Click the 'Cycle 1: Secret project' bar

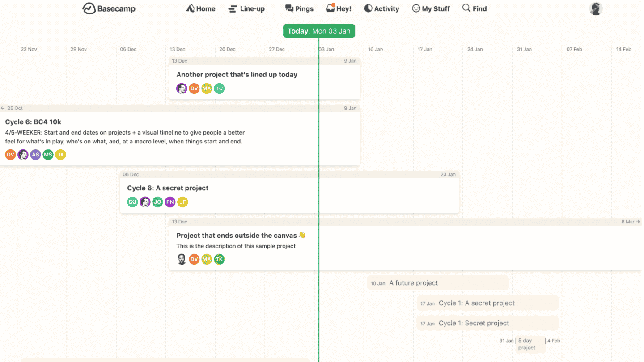(x=487, y=323)
